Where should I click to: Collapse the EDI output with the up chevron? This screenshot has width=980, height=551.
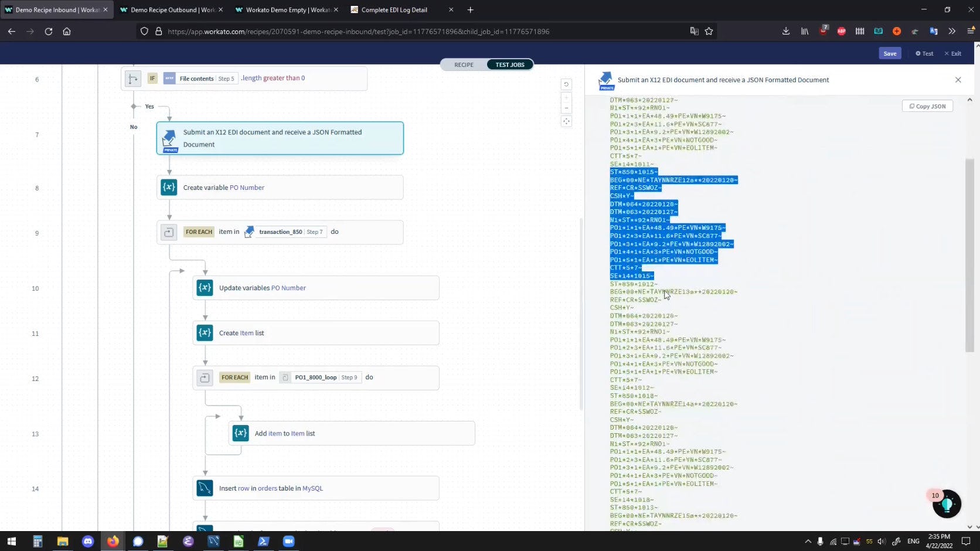pyautogui.click(x=969, y=100)
